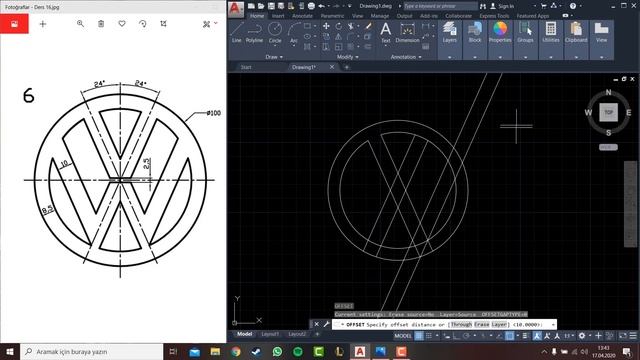Click the delete trash icon in Photos

point(101,24)
